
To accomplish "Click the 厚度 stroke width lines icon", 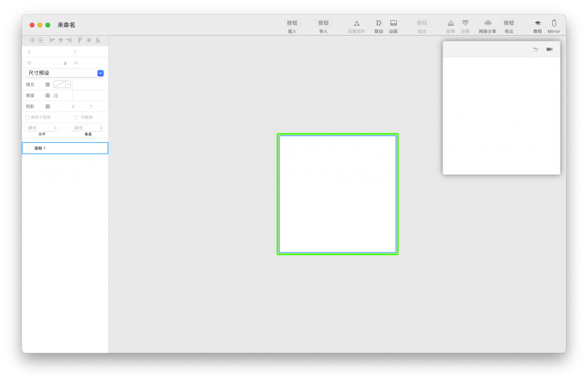I will click(x=56, y=96).
